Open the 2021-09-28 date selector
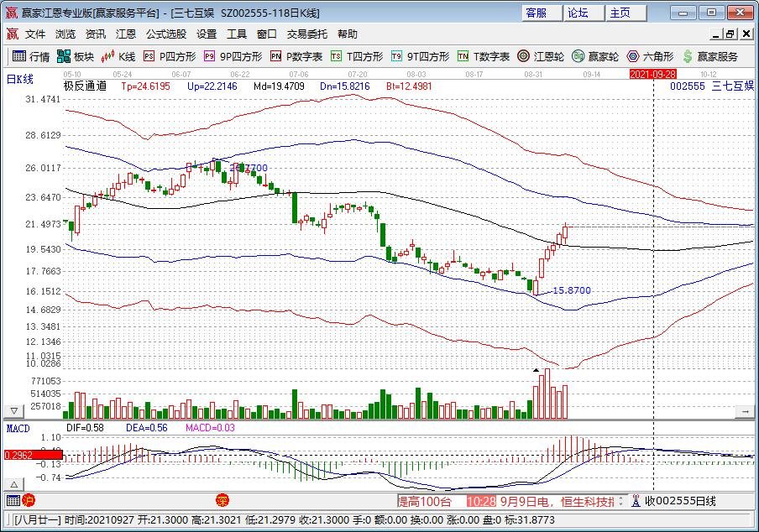The height and width of the screenshot is (532, 759). pyautogui.click(x=652, y=74)
